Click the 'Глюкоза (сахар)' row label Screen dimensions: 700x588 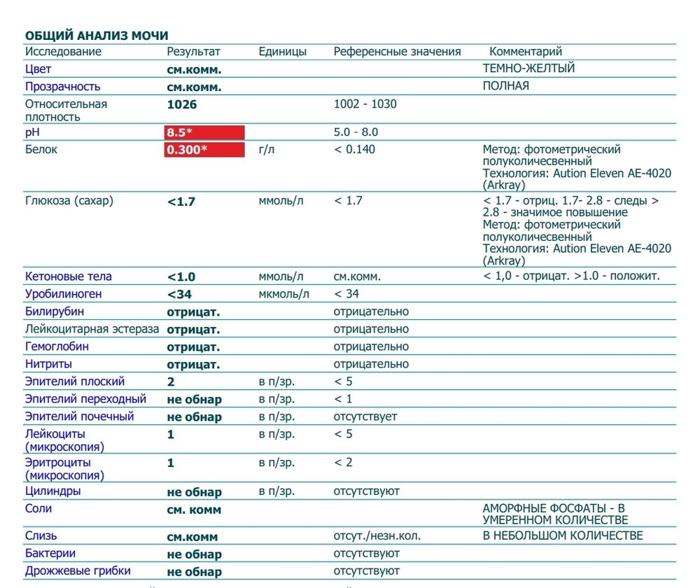(69, 201)
